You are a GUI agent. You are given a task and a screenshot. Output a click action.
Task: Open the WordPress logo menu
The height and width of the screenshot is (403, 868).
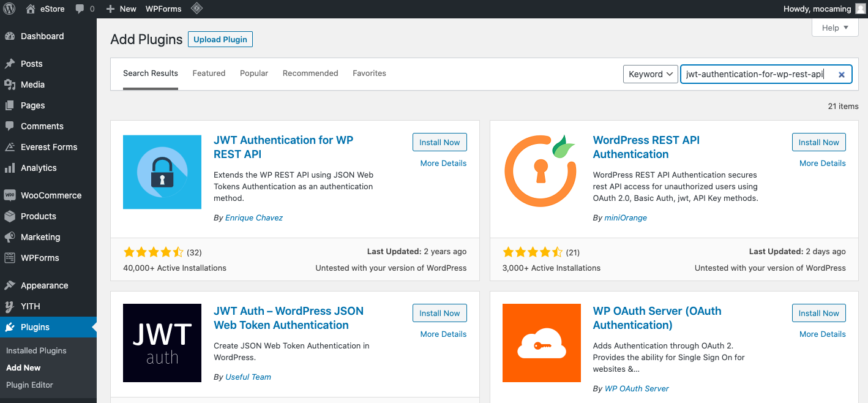pos(9,9)
